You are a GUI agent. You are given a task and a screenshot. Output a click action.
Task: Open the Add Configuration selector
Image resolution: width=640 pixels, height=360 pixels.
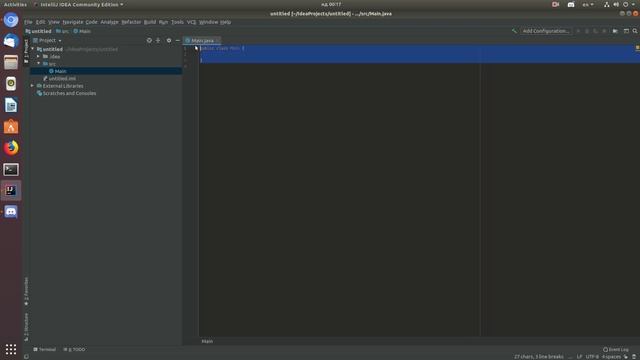[x=546, y=31]
